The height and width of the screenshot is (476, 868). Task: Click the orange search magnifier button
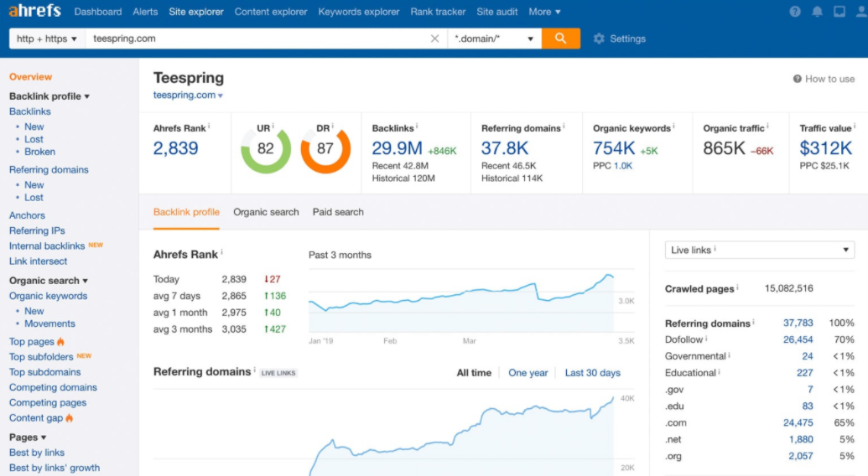(561, 39)
